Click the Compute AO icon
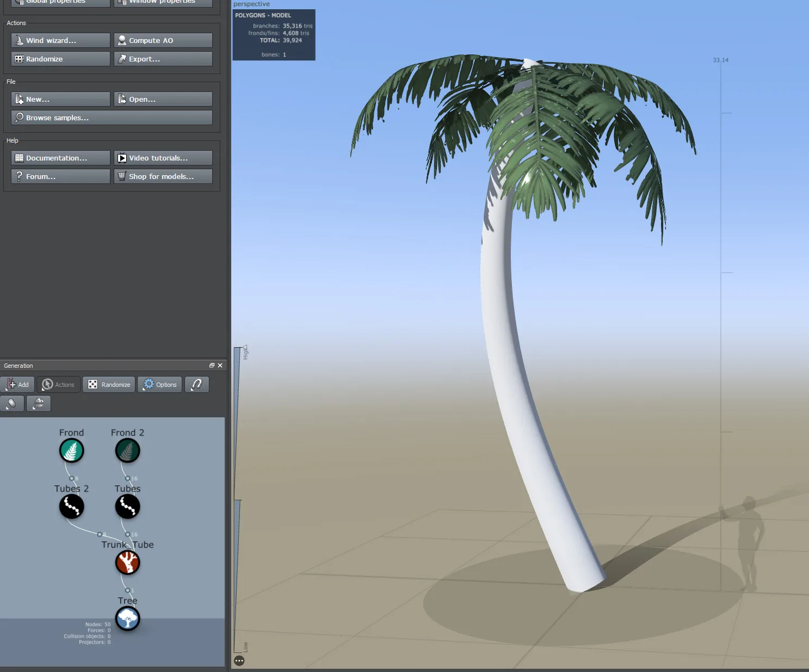 pyautogui.click(x=122, y=40)
